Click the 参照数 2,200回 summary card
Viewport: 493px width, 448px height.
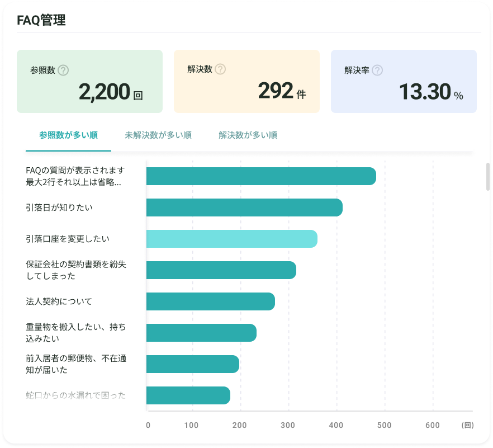coord(89,81)
